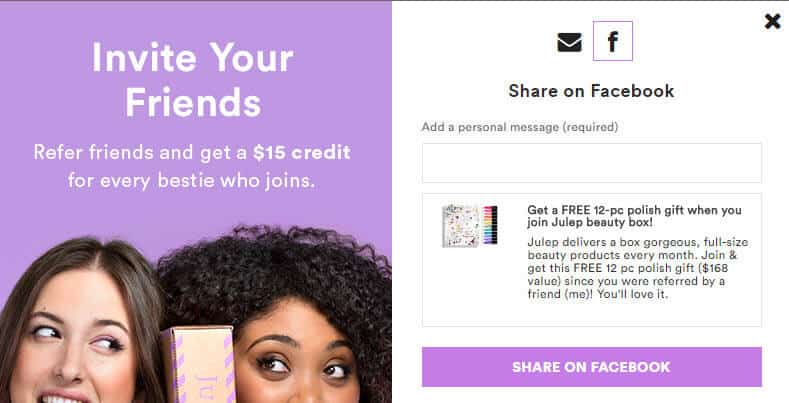Close the invite friends popup
Screen dimensions: 789x403
[x=772, y=21]
